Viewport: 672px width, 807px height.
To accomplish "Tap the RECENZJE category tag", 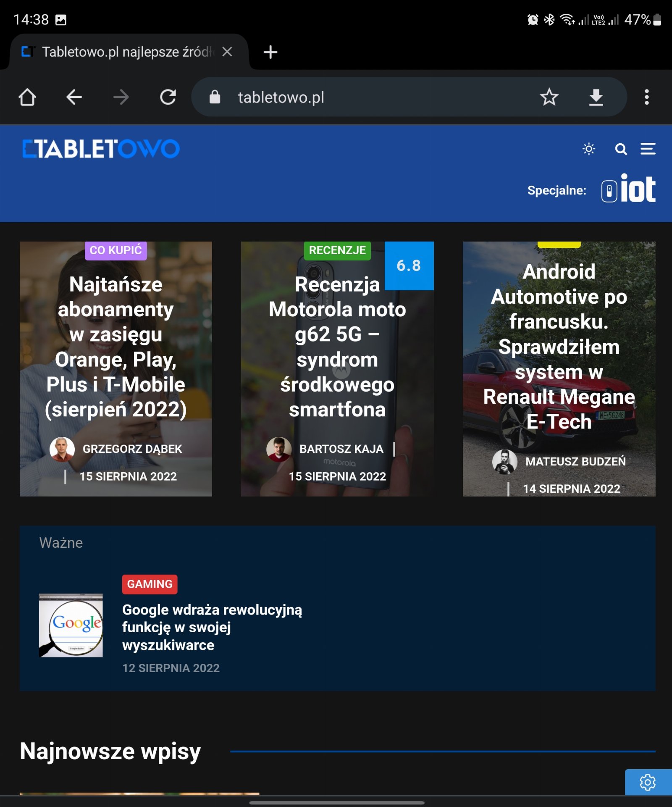I will point(337,250).
